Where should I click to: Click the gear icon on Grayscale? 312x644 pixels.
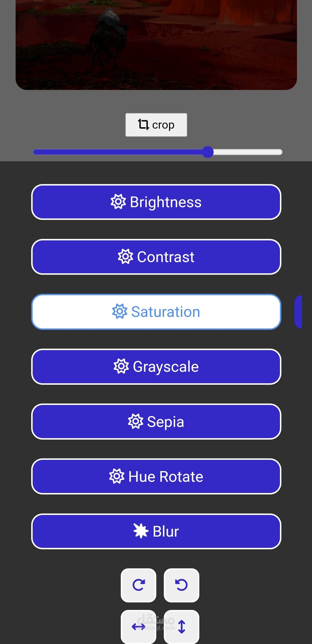point(121,367)
